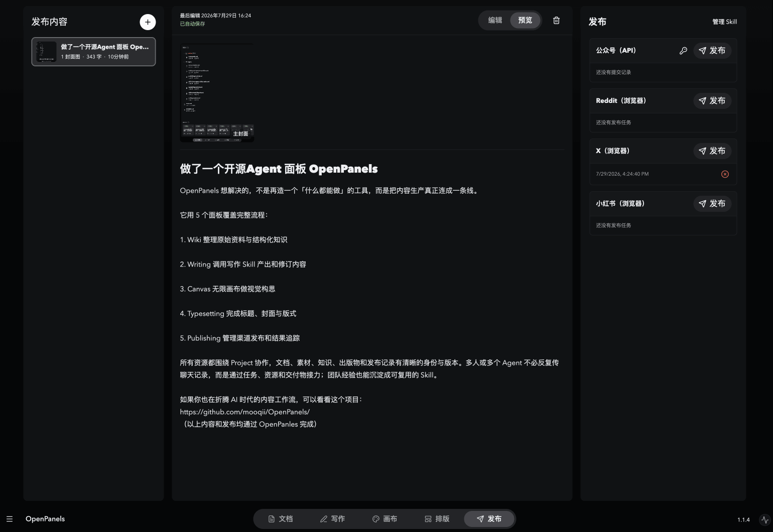The image size is (773, 532).
Task: Open the 画布 panel tab
Action: coord(384,519)
